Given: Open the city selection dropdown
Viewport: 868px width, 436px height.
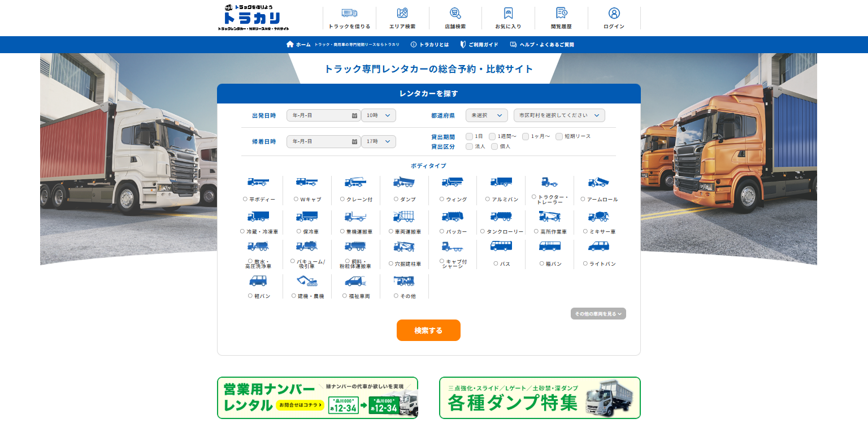Looking at the screenshot, I should pyautogui.click(x=559, y=115).
